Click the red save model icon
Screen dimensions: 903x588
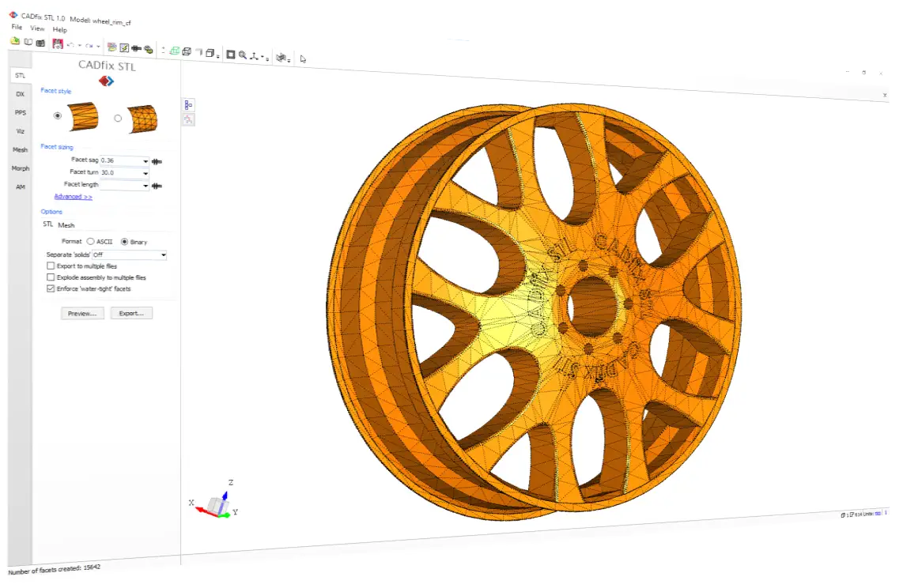(x=58, y=43)
